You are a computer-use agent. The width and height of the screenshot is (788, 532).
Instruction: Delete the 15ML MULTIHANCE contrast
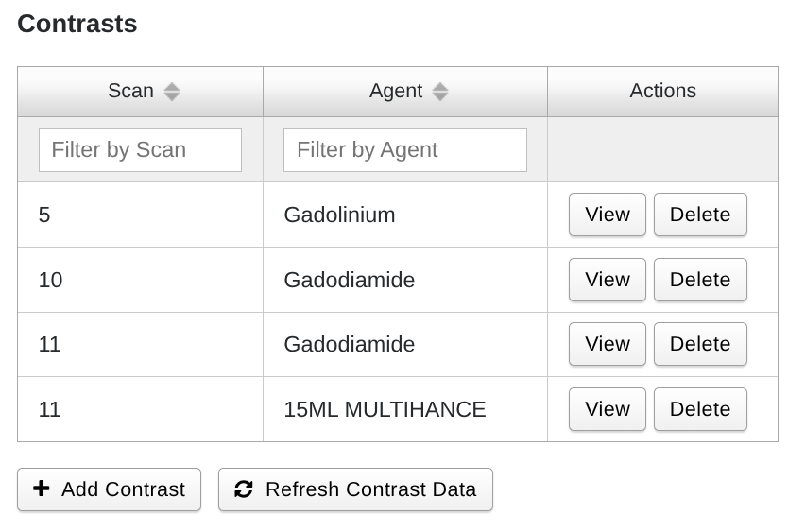(699, 409)
